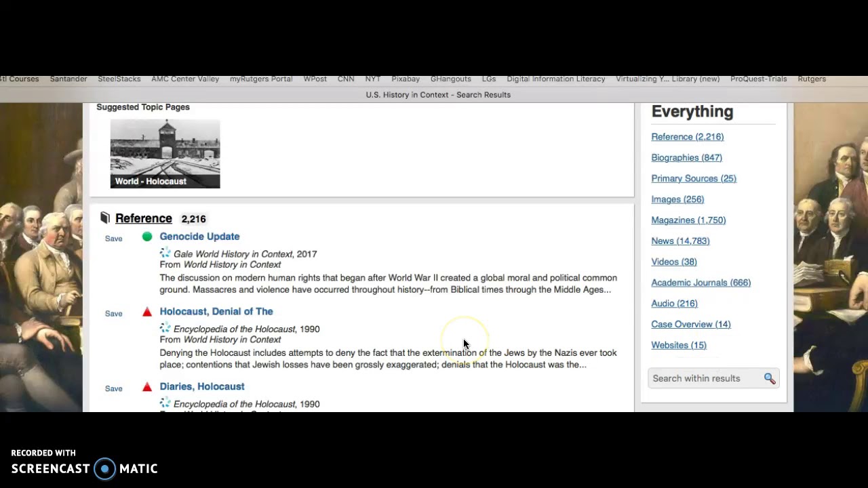This screenshot has height=488, width=868.
Task: Click the Suggested Topic Pages label
Action: coord(143,107)
